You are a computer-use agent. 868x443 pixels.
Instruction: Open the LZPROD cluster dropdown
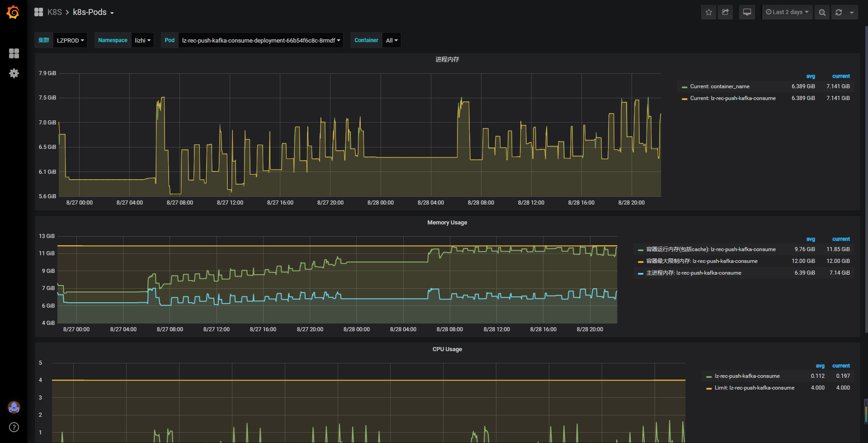point(70,40)
